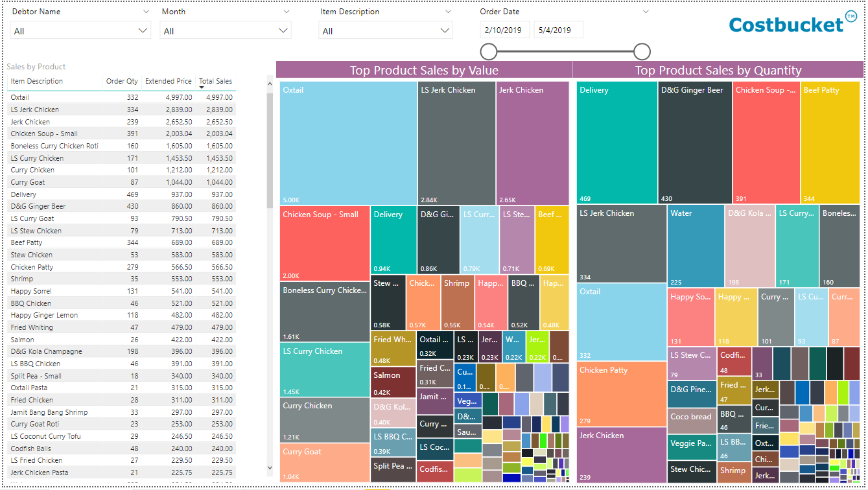The height and width of the screenshot is (490, 868).
Task: Open the Month filter dropdown
Action: (x=226, y=30)
